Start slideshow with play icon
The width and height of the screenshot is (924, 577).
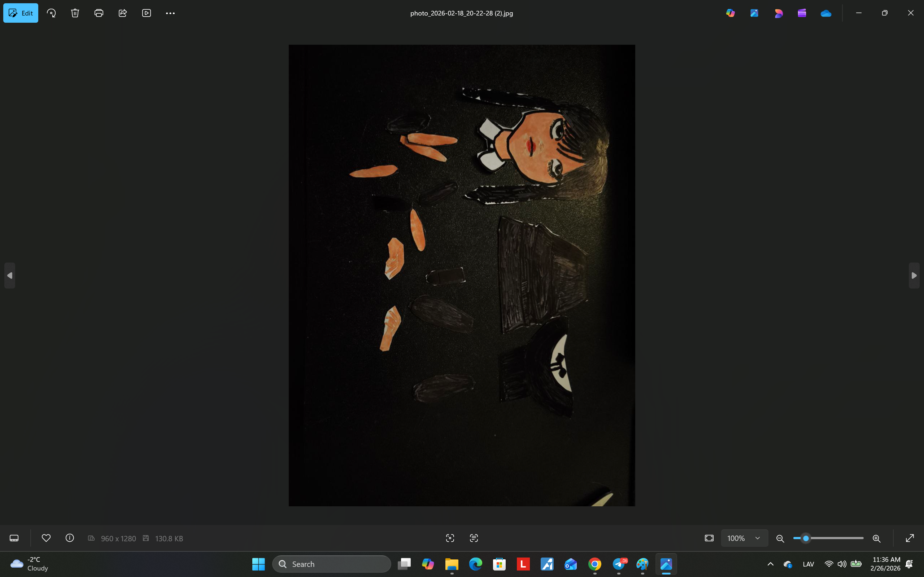[146, 13]
